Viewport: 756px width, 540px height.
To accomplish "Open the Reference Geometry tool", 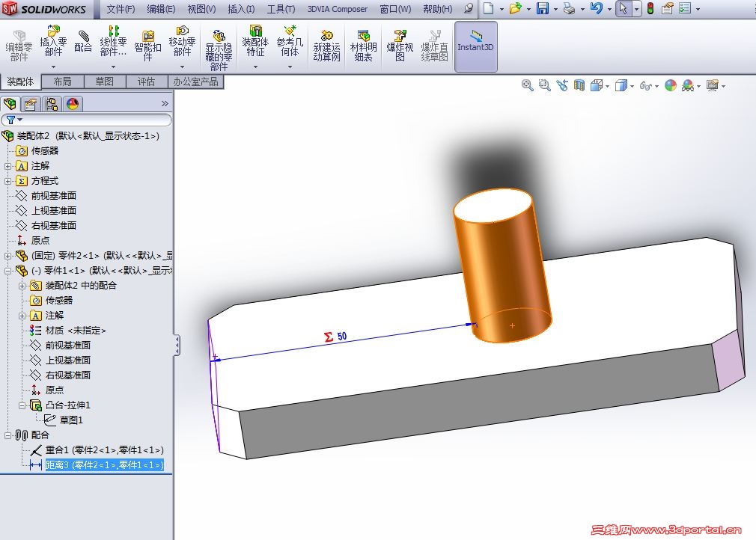I will click(x=290, y=41).
